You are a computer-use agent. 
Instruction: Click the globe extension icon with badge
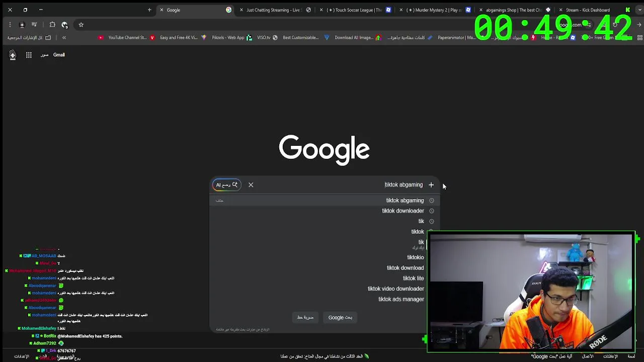64,25
